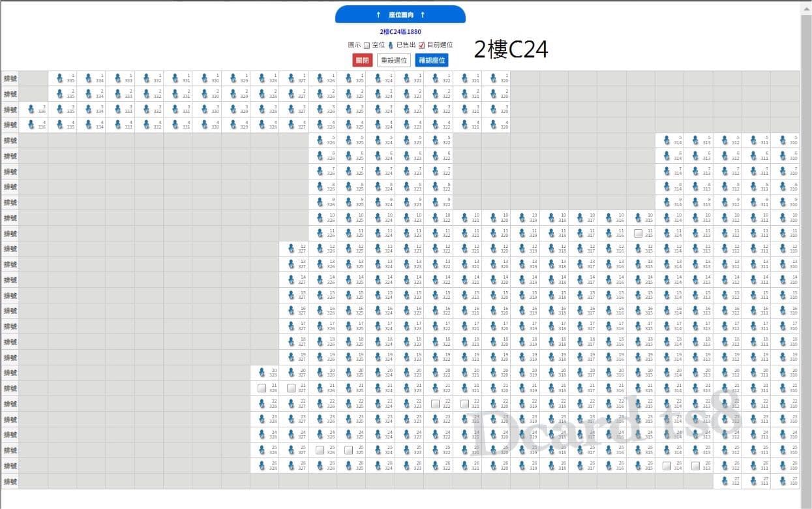Viewport: 812px width, 509px height.
Task: Click the 重設選位 reset button
Action: (x=394, y=60)
